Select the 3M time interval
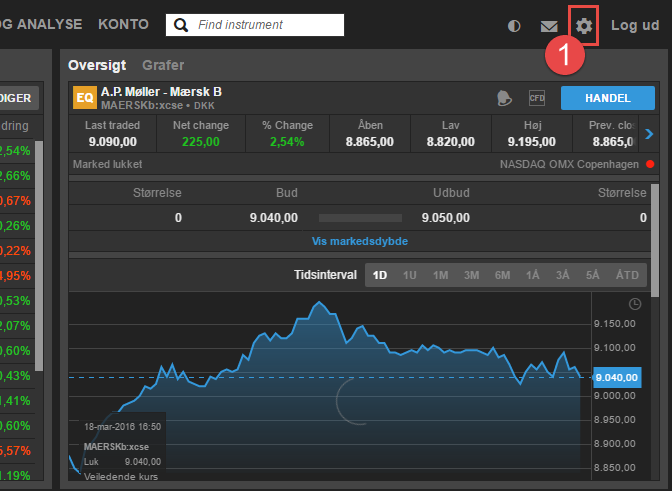 coord(471,275)
